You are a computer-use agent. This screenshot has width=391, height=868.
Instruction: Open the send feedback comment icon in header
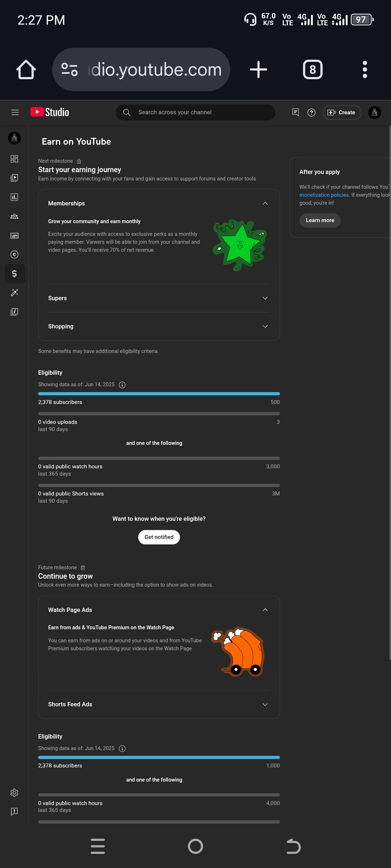point(295,112)
